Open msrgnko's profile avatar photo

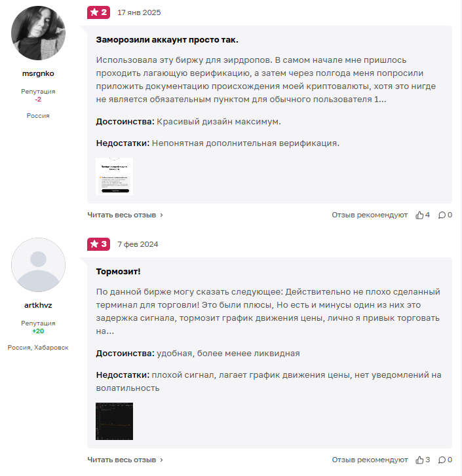39,33
